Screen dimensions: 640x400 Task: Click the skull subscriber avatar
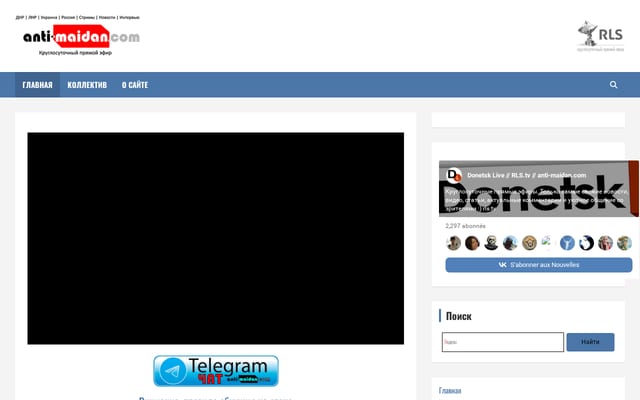pos(491,243)
